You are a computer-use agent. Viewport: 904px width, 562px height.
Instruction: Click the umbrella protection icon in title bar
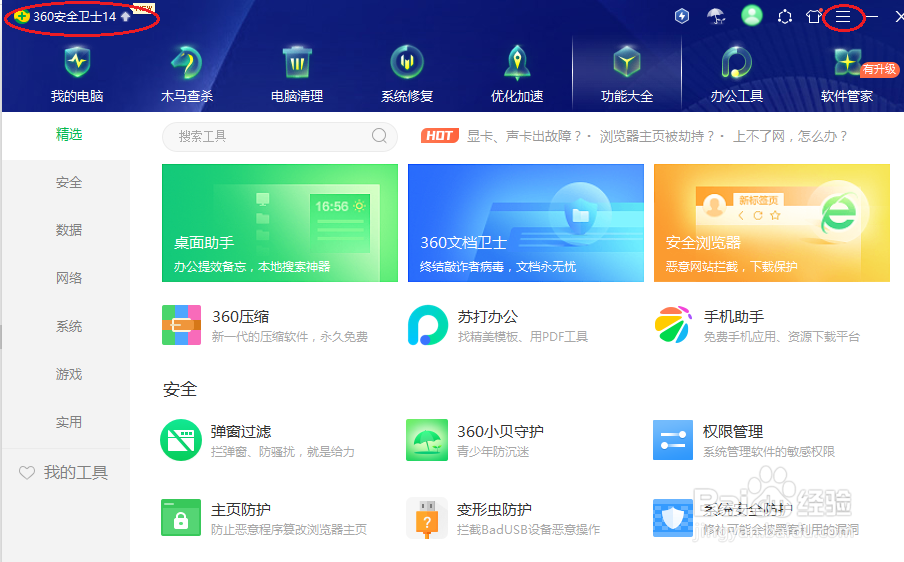(716, 16)
